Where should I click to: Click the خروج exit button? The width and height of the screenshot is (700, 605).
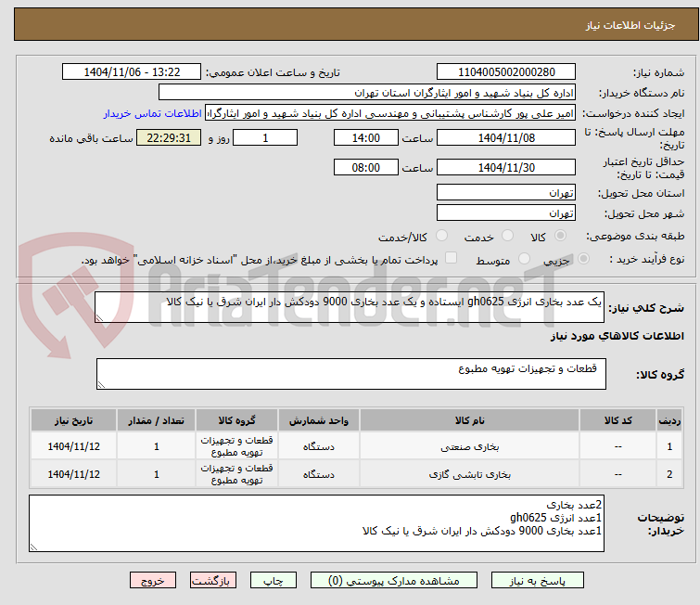(153, 581)
